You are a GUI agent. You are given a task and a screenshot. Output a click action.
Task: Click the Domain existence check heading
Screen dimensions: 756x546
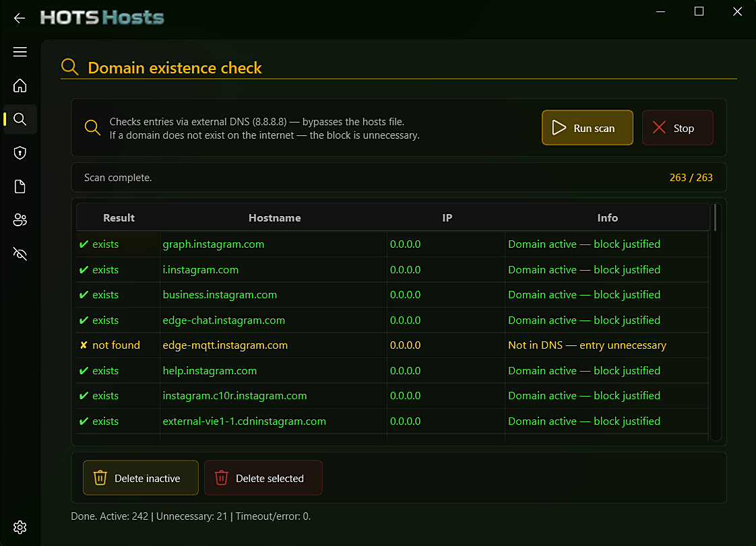pos(175,68)
